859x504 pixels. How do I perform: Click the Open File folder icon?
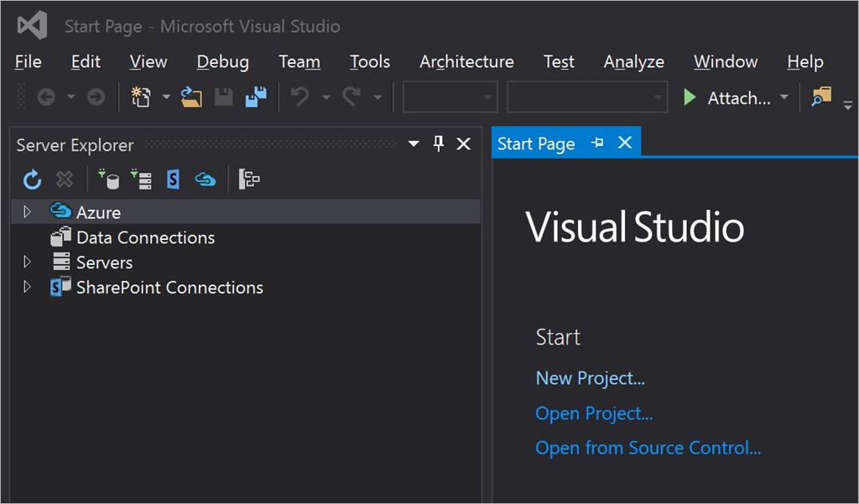tap(191, 98)
